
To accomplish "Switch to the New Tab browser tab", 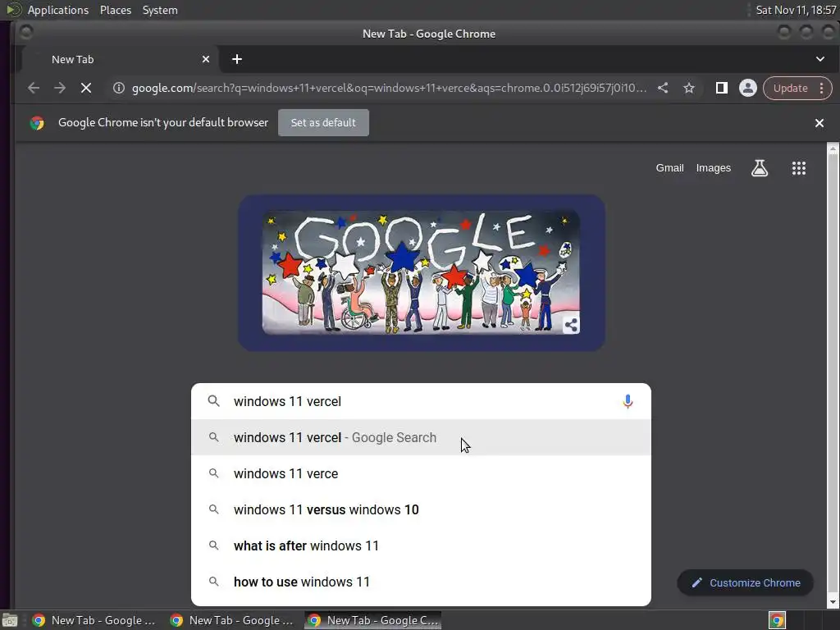I will coord(120,59).
